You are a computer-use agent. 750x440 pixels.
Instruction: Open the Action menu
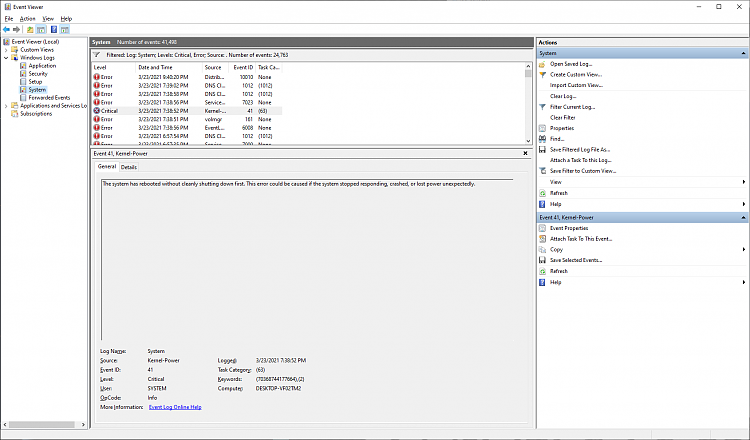27,19
